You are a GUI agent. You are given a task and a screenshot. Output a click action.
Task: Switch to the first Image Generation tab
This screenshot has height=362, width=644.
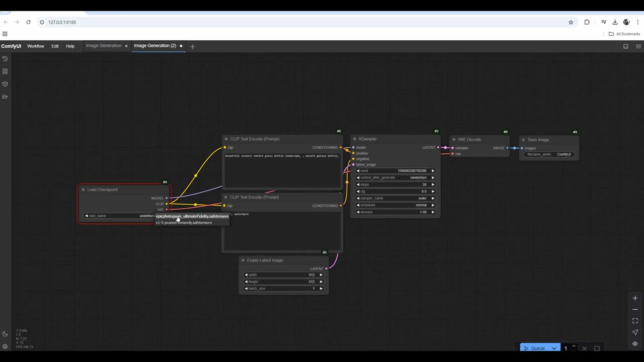(x=104, y=46)
